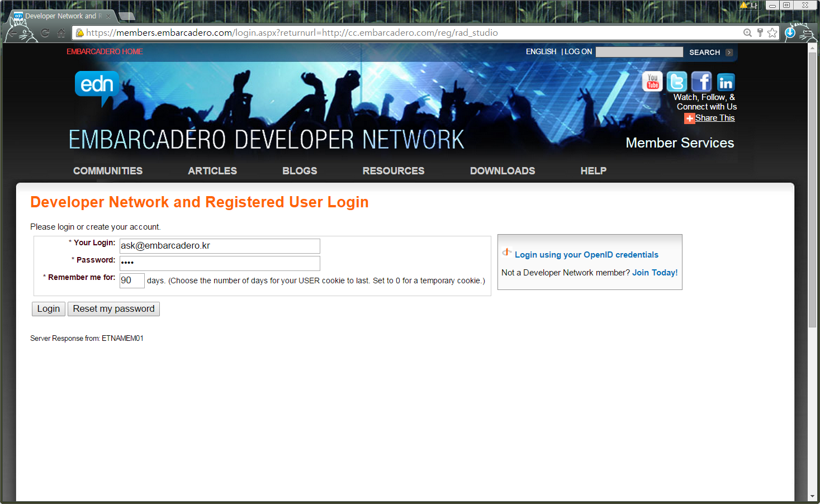Click the Login button
The image size is (820, 504).
tap(49, 309)
